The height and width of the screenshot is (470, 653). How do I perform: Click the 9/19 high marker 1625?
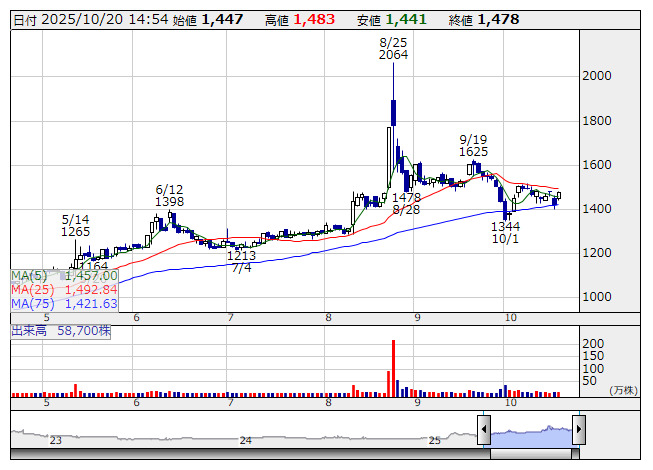point(474,151)
